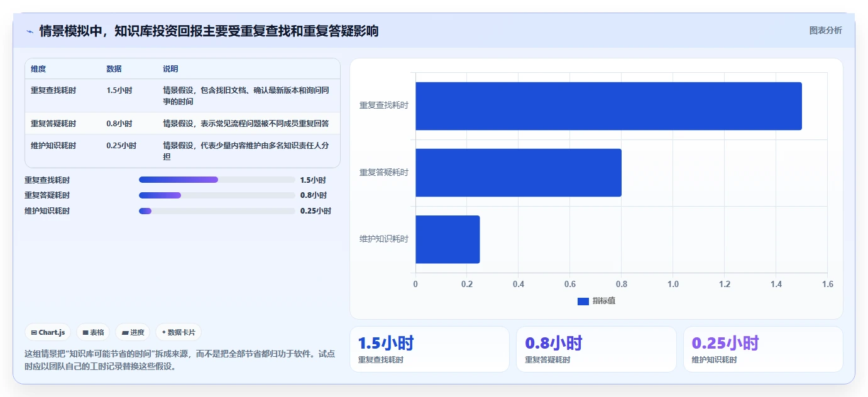Viewport: 868px width, 397px height.
Task: Click the 1.6 tick on the chart axis
Action: click(x=827, y=284)
